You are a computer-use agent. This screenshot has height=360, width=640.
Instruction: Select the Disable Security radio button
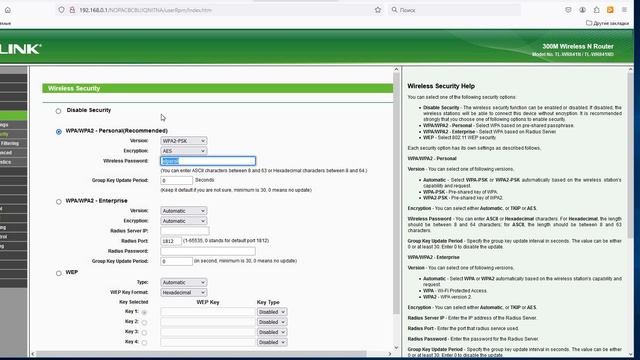click(58, 111)
